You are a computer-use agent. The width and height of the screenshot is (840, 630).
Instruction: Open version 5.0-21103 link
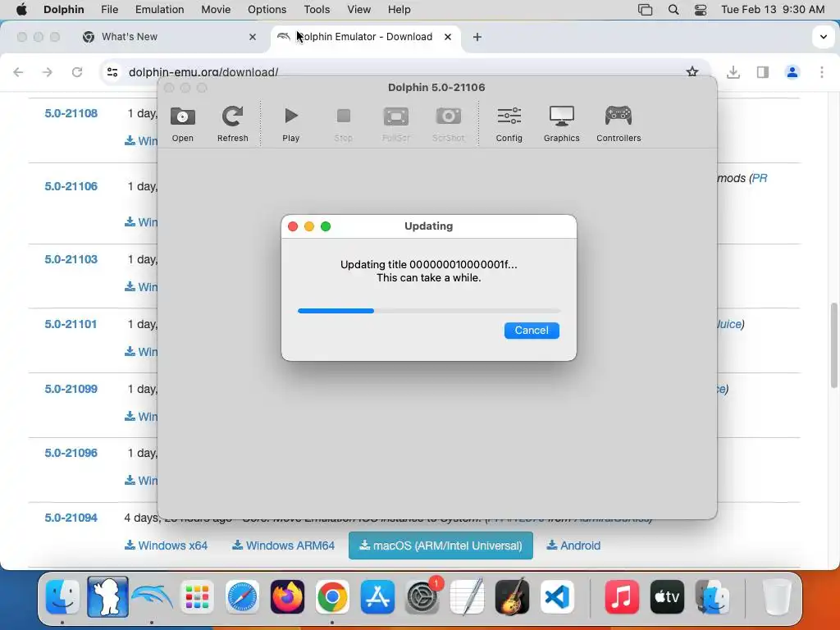[71, 259]
